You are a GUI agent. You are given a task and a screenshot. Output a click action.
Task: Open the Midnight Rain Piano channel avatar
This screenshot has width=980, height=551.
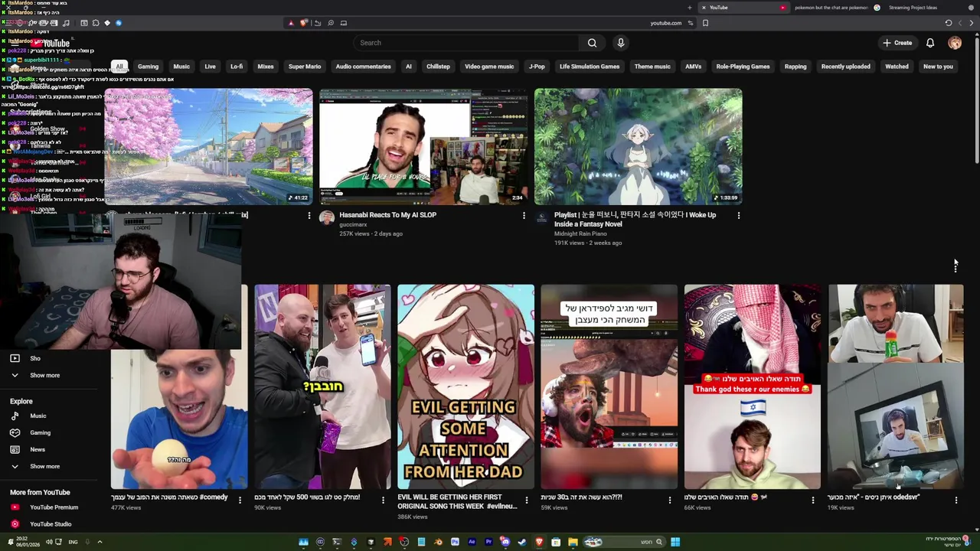click(x=542, y=218)
